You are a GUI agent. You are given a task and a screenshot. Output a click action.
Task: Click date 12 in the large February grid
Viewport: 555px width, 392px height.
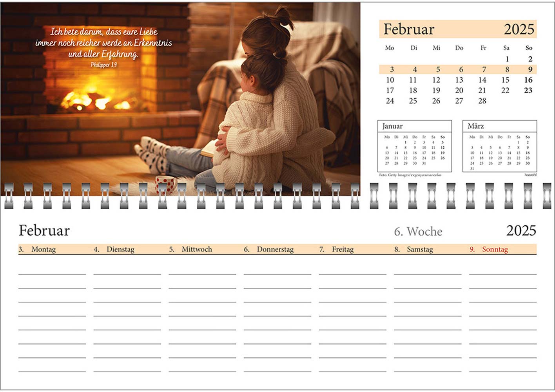436,80
